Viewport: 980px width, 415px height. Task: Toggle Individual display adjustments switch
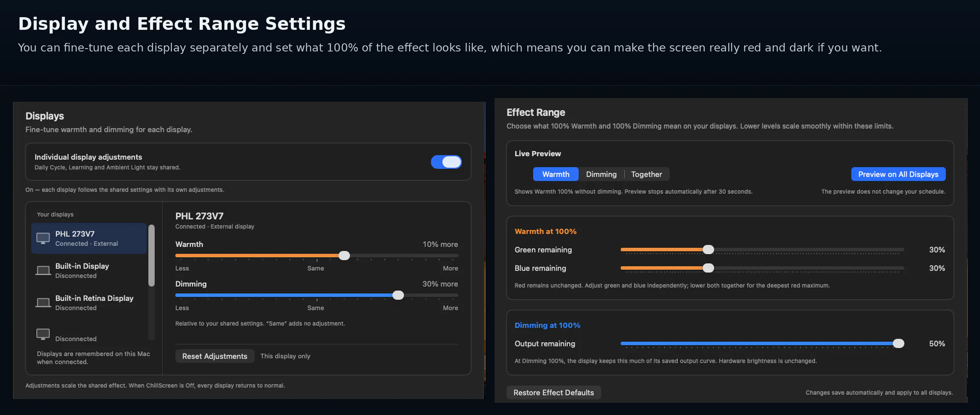[446, 162]
